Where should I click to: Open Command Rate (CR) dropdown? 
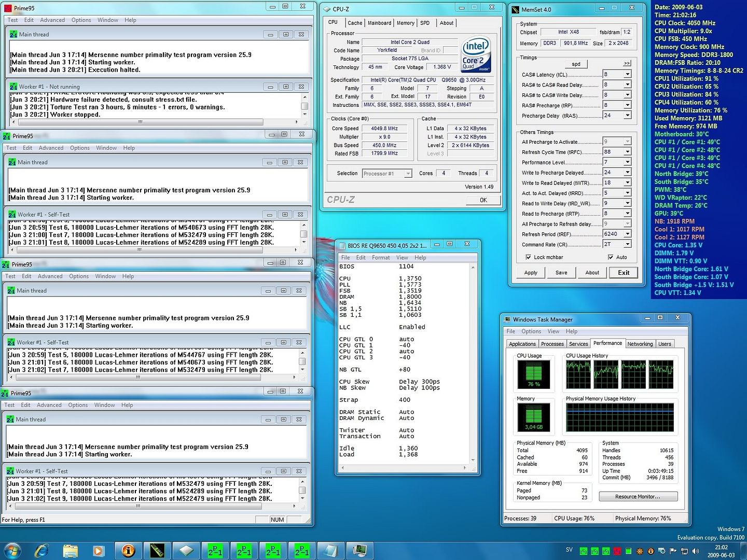628,244
